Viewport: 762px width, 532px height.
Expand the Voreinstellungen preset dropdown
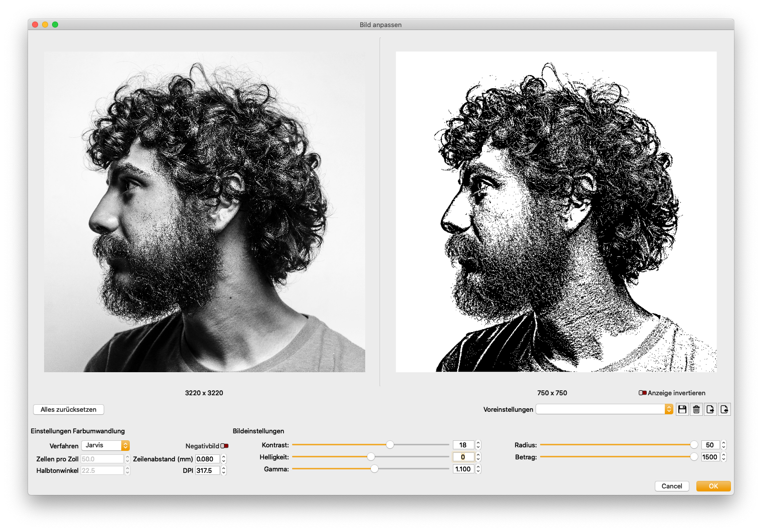tap(604, 409)
